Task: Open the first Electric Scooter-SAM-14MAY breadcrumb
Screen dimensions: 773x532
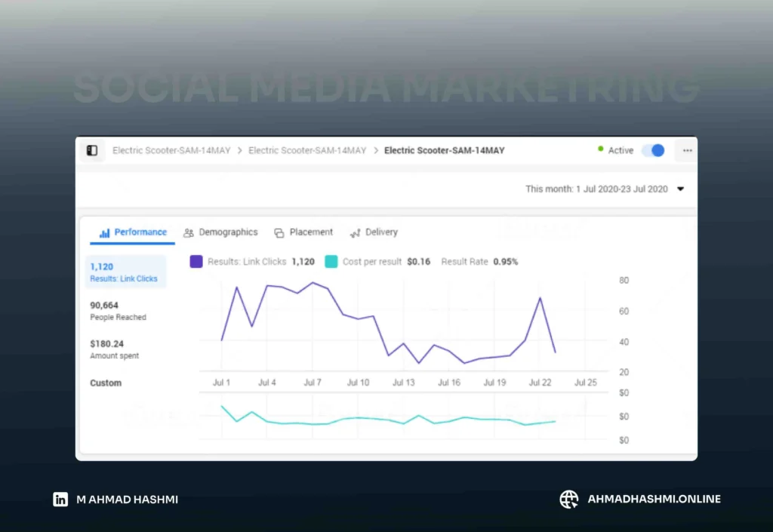Action: pos(171,150)
